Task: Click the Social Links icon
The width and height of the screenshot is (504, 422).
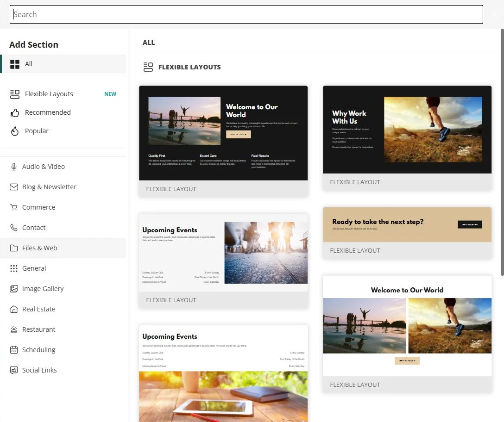Action: [x=14, y=370]
